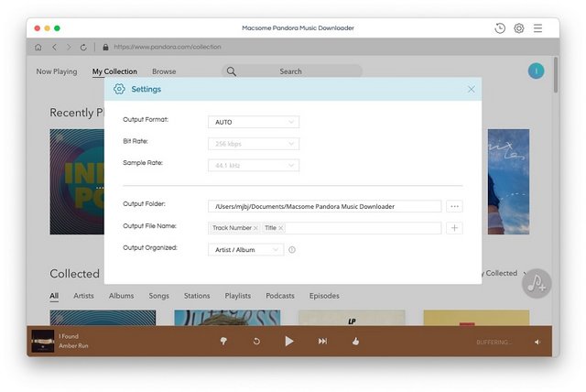Thumb down the current song

point(223,342)
